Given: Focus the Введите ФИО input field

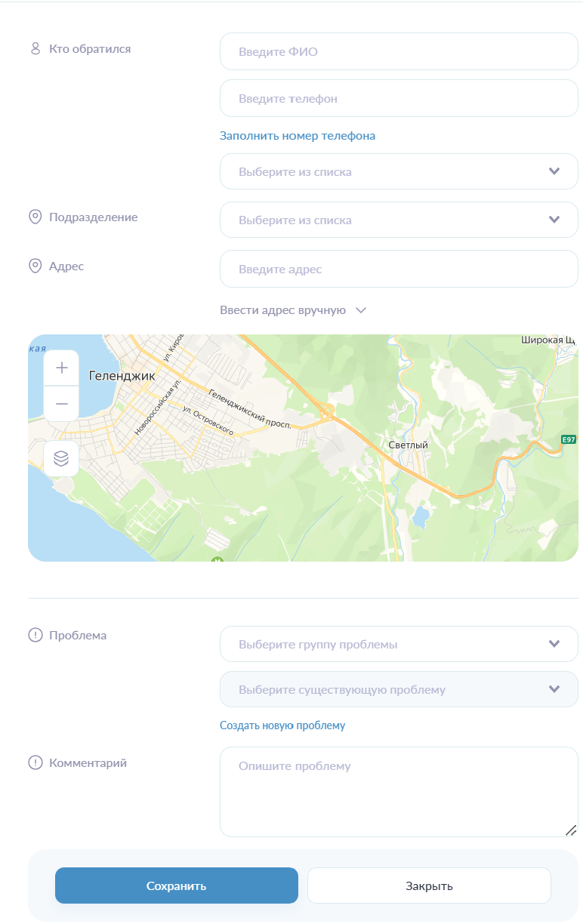Looking at the screenshot, I should tap(399, 52).
